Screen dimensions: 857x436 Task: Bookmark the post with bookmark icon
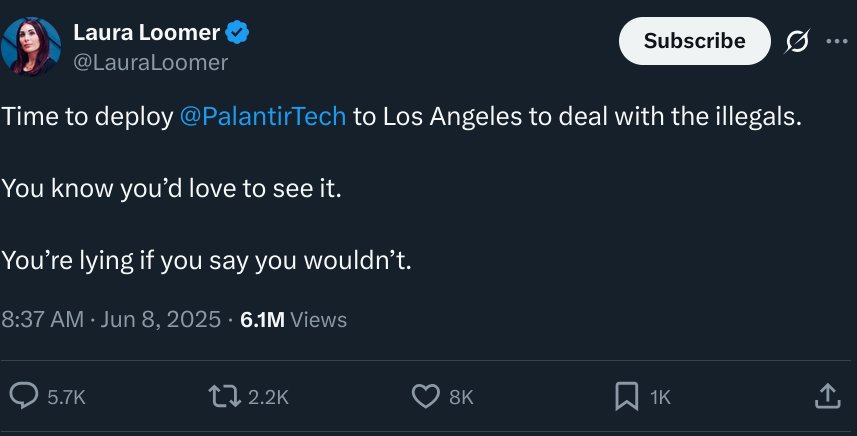(x=626, y=397)
